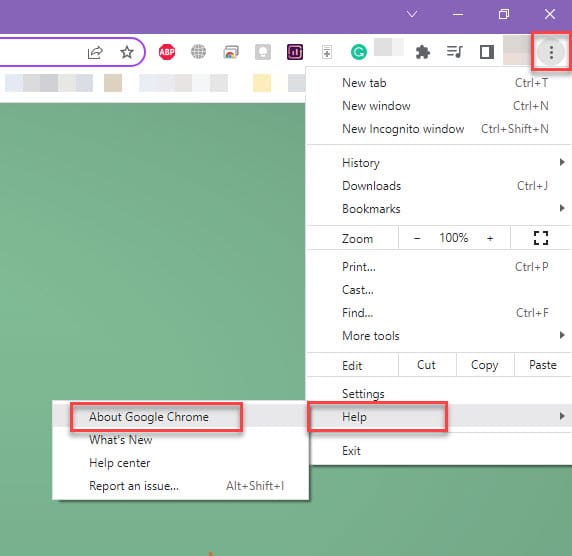Open Settings from the Chrome menu
The image size is (572, 556).
click(x=438, y=394)
